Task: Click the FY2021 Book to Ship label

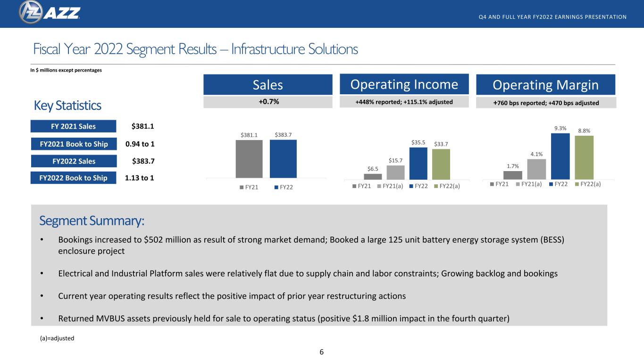Action: (x=73, y=144)
